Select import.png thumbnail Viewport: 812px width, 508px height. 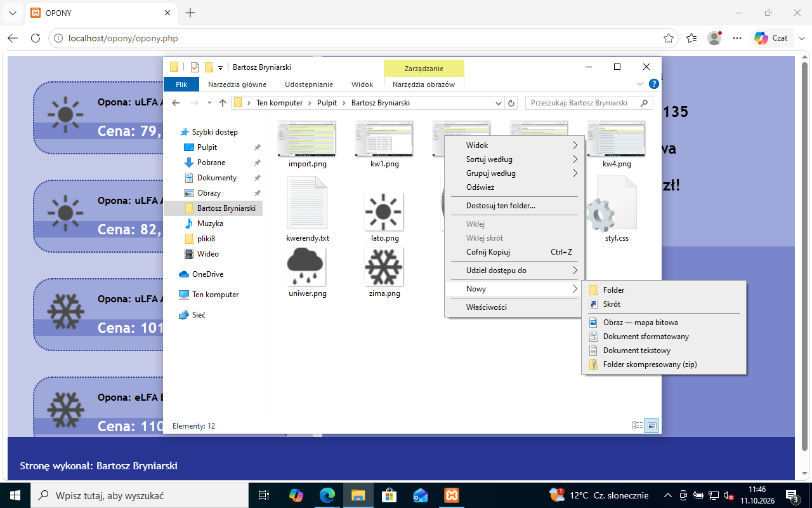click(307, 139)
